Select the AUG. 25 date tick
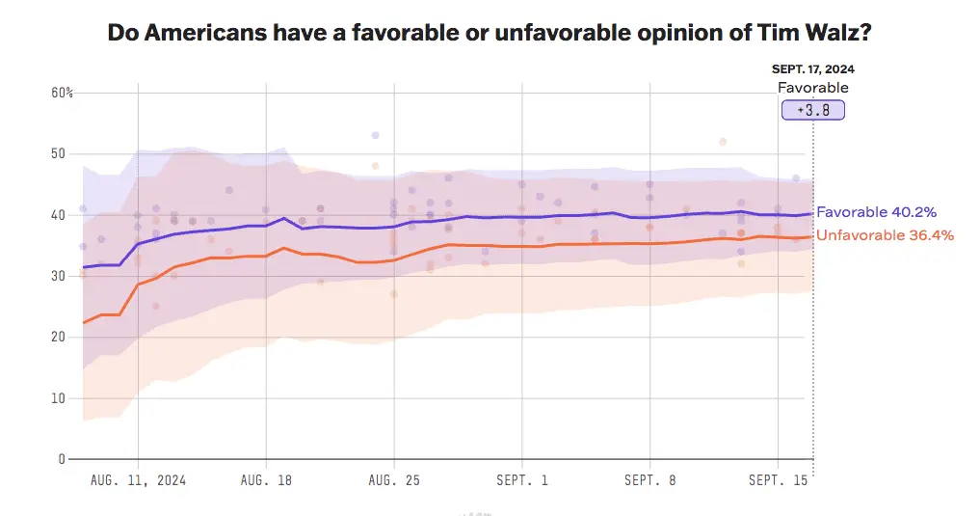980x516 pixels. [394, 479]
